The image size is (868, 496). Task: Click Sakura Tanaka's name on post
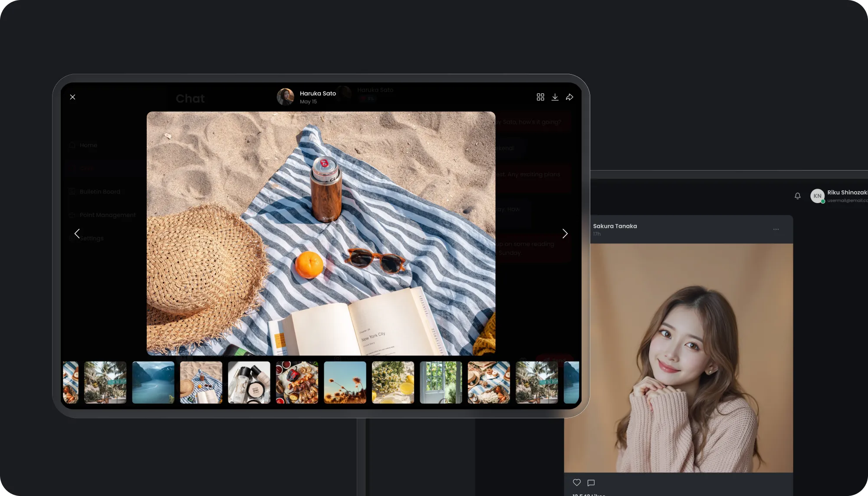[x=615, y=226]
